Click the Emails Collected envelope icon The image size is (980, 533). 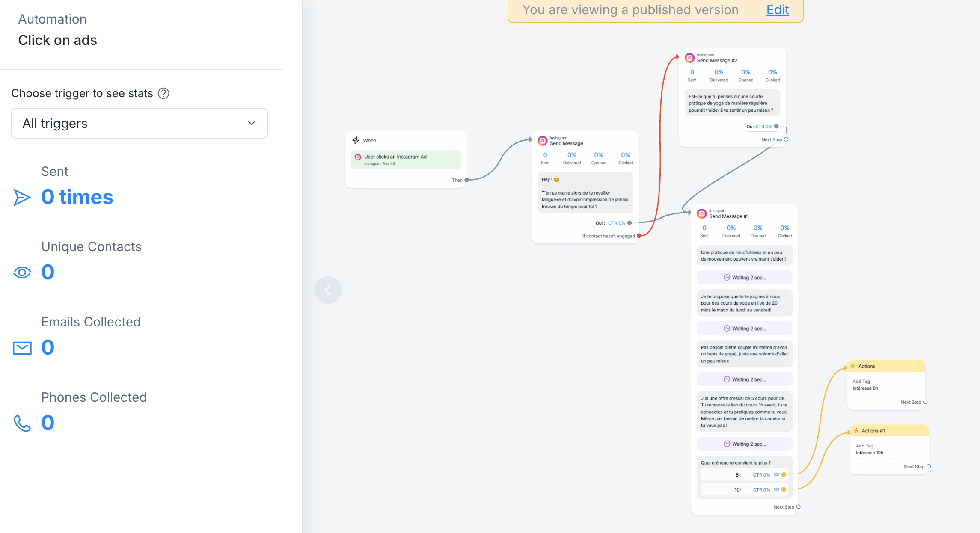coord(22,348)
